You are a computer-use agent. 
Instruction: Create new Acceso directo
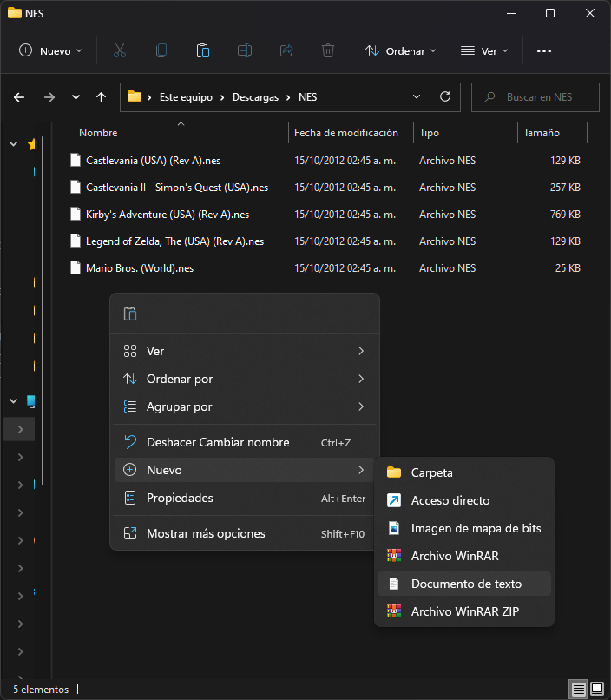pyautogui.click(x=464, y=500)
